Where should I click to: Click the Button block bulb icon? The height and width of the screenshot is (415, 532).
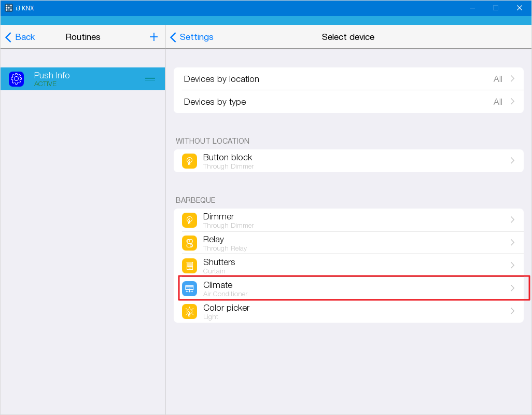click(189, 161)
